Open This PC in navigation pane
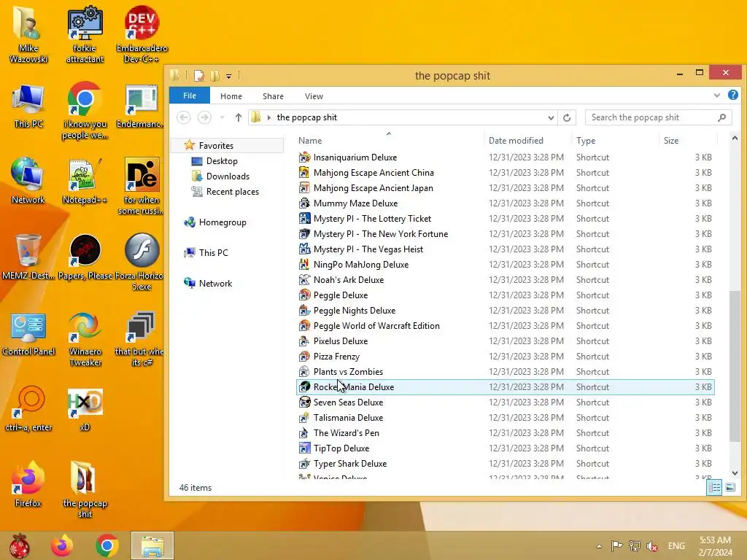 click(214, 253)
